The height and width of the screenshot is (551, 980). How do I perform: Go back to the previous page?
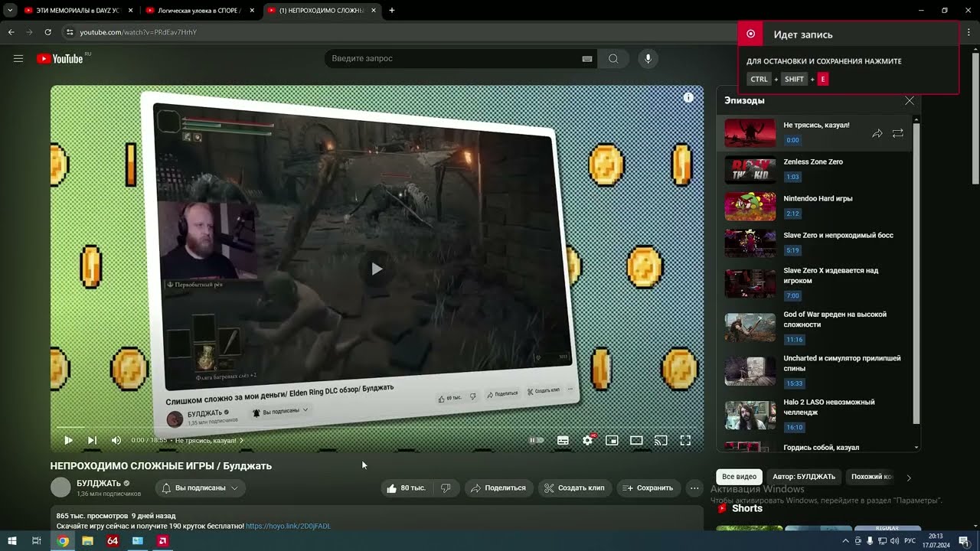click(11, 32)
